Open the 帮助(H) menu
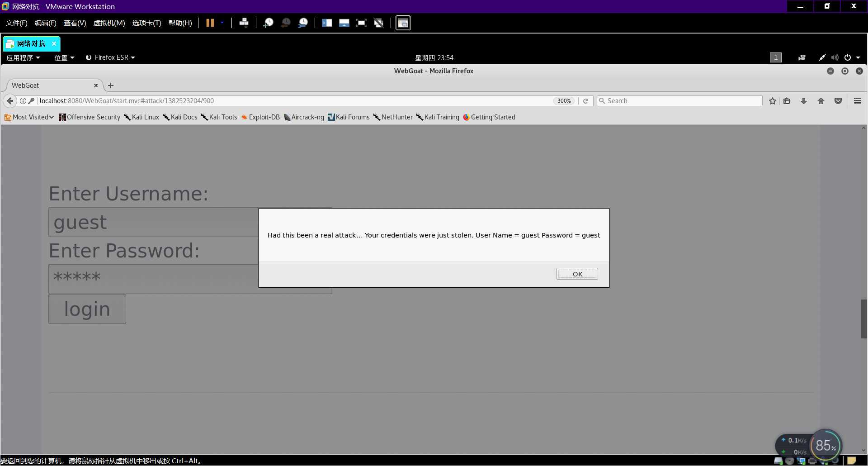The width and height of the screenshot is (868, 466). (x=180, y=23)
